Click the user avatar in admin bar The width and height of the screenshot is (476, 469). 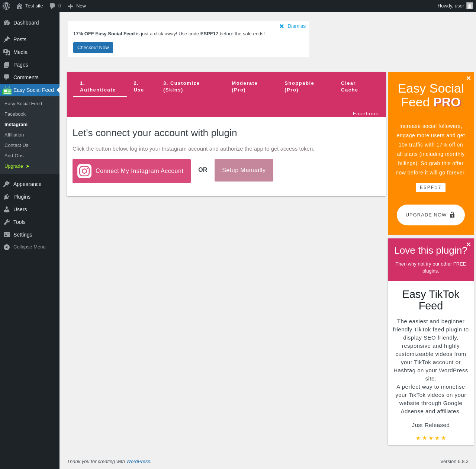pos(470,6)
